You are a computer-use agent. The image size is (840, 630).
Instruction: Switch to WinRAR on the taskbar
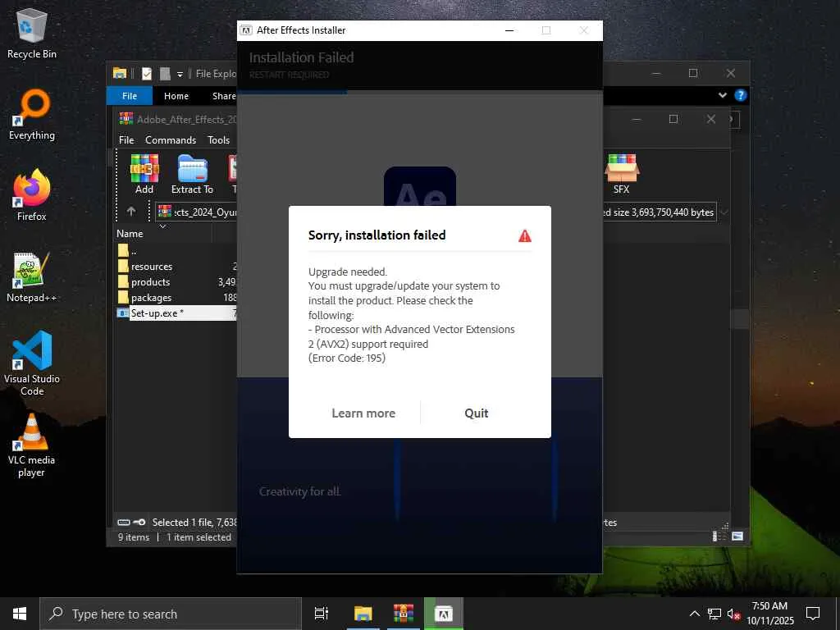tap(403, 614)
